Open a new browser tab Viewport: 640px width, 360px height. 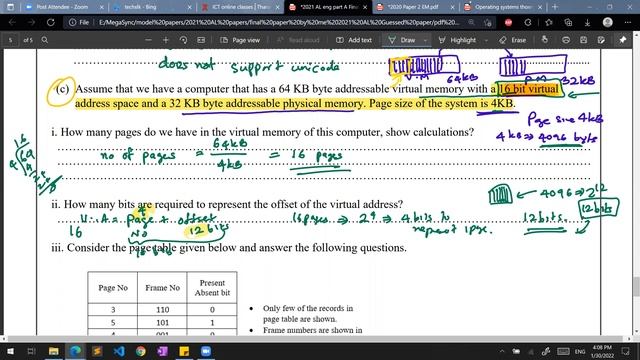coord(555,7)
